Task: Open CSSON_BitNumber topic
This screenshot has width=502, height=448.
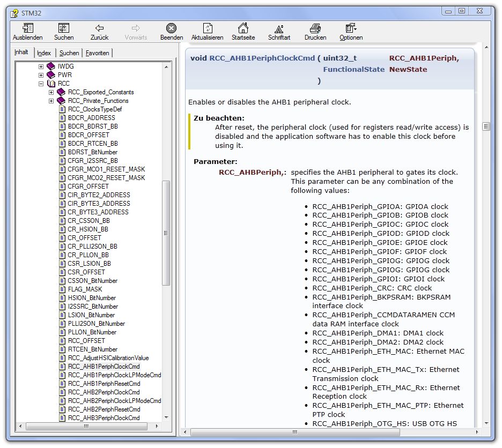Action: [93, 281]
